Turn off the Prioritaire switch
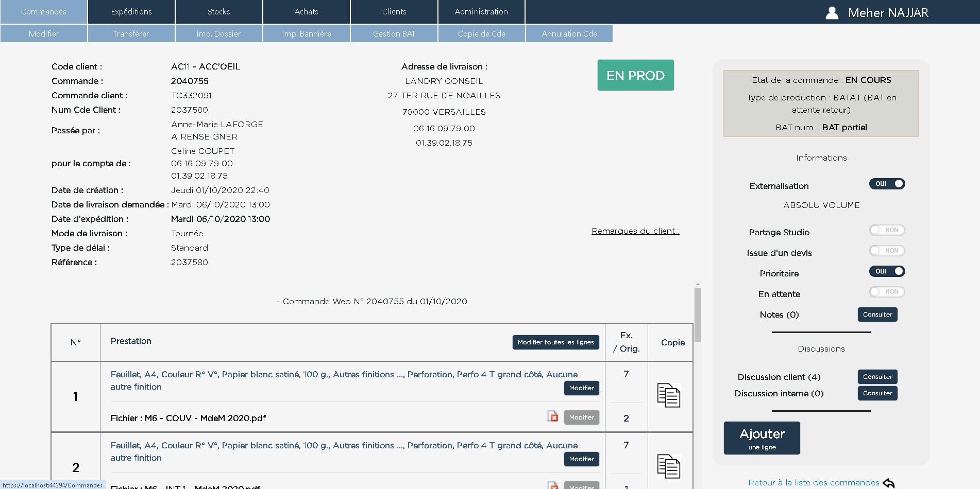The width and height of the screenshot is (980, 489). tap(887, 271)
